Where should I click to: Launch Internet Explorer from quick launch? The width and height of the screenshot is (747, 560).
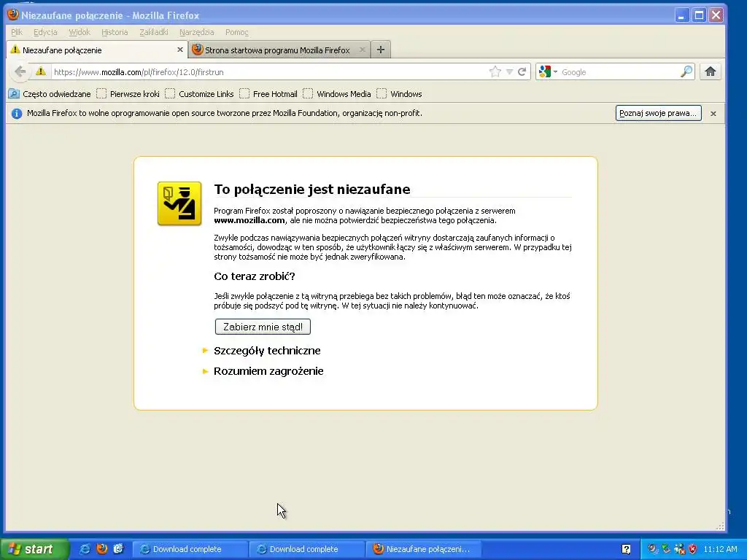point(85,549)
